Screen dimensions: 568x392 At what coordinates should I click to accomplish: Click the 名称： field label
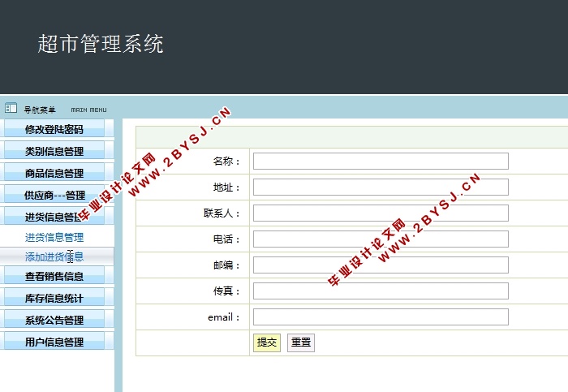click(x=226, y=162)
